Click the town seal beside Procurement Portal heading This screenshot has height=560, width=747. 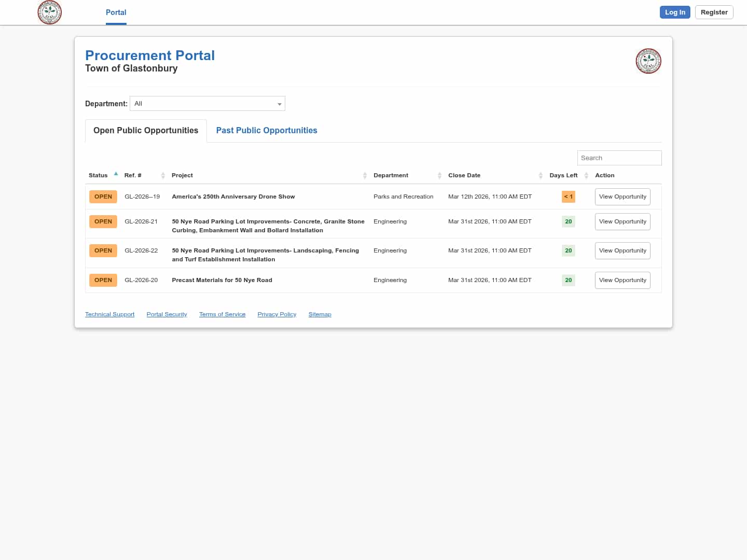(648, 61)
